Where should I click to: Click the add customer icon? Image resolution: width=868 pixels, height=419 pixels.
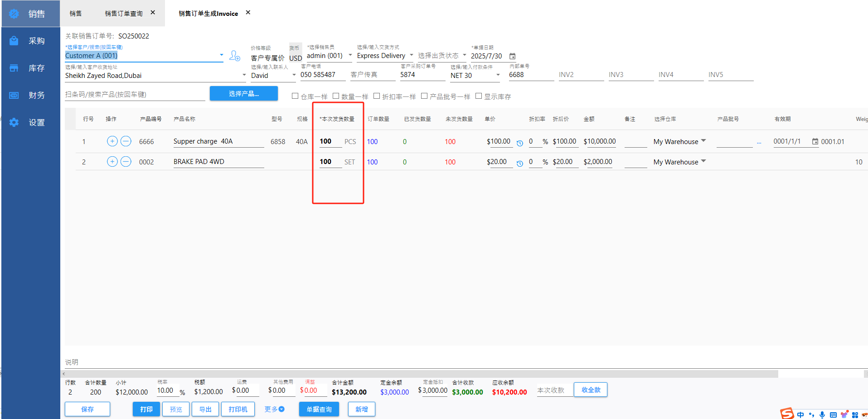pos(234,56)
